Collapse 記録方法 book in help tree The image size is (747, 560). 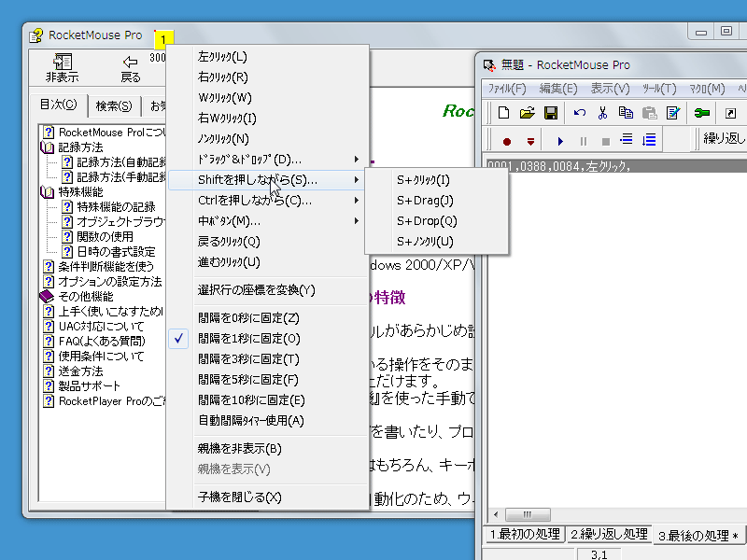point(48,147)
